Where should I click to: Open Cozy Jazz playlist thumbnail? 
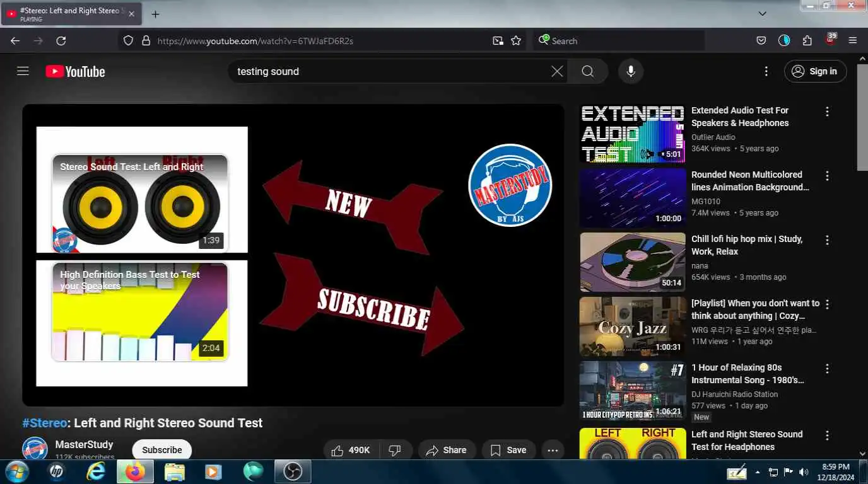coord(633,326)
